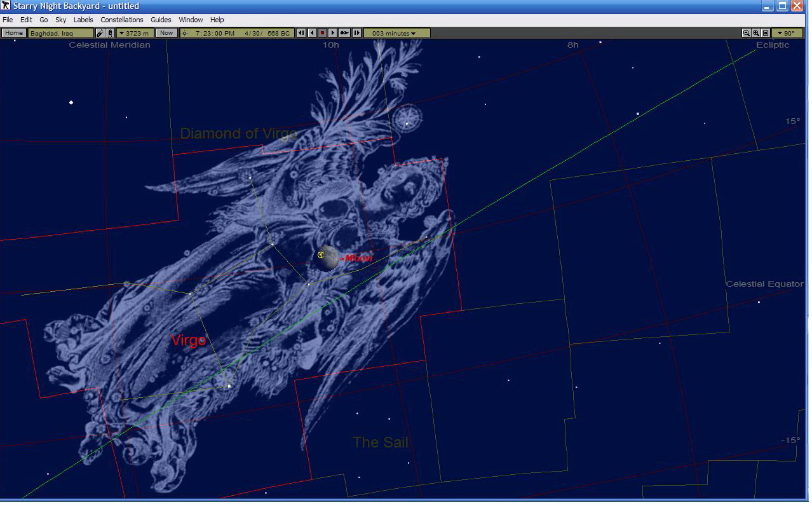812x506 pixels.
Task: Click the Now time button
Action: click(x=166, y=33)
